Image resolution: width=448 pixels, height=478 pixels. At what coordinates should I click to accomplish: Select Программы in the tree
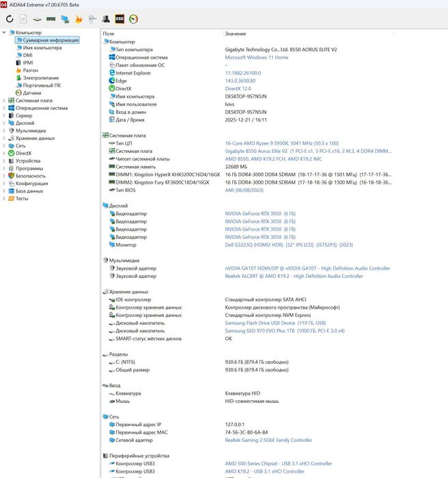coord(26,168)
